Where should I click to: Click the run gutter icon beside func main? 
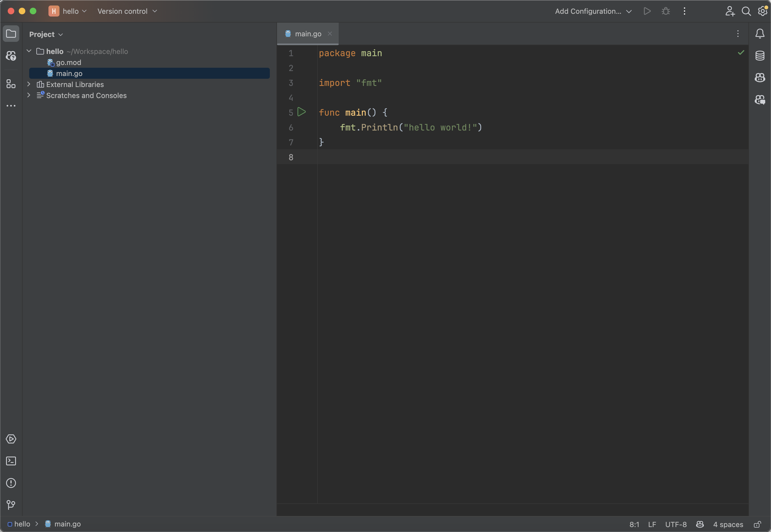[301, 112]
